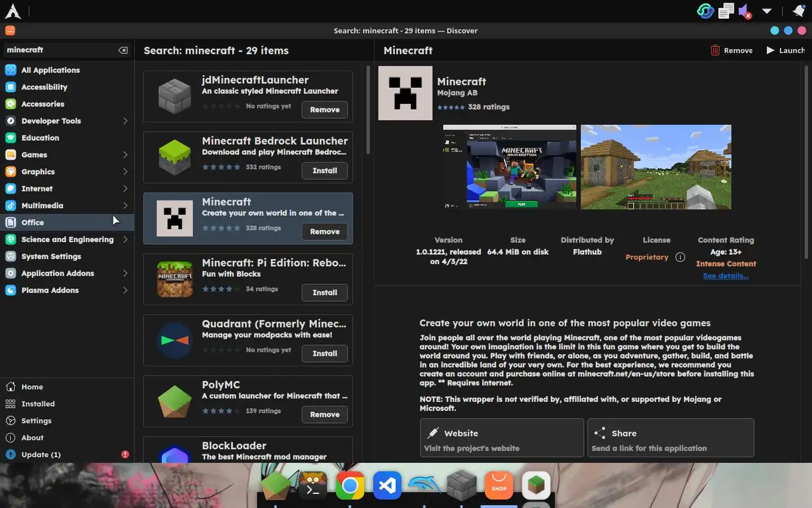812x508 pixels.
Task: Select the Education category icon
Action: point(11,138)
